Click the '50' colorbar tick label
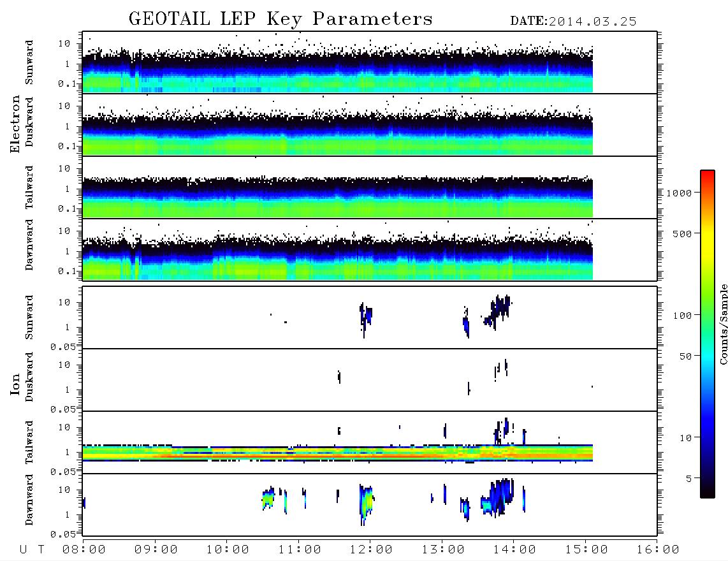728x561 pixels. click(x=686, y=356)
